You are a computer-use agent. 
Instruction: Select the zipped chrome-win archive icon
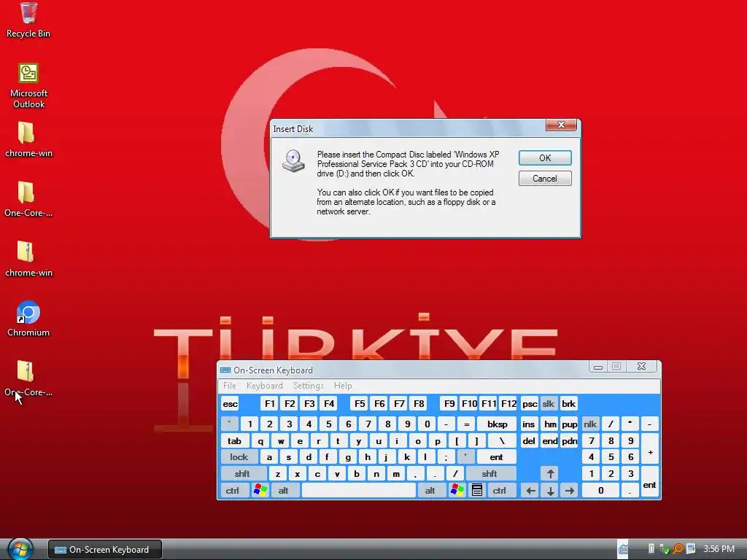pos(28,259)
